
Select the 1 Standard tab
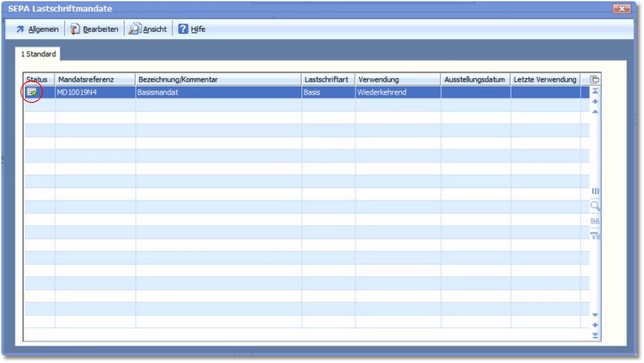38,55
